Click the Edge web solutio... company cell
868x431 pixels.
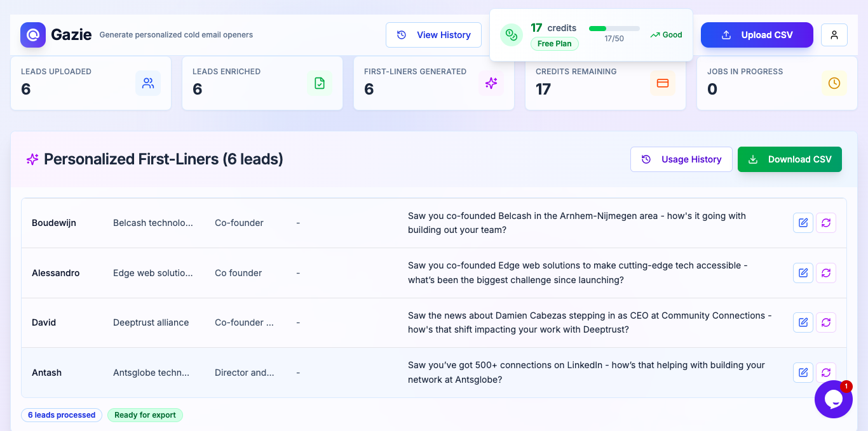pyautogui.click(x=153, y=273)
